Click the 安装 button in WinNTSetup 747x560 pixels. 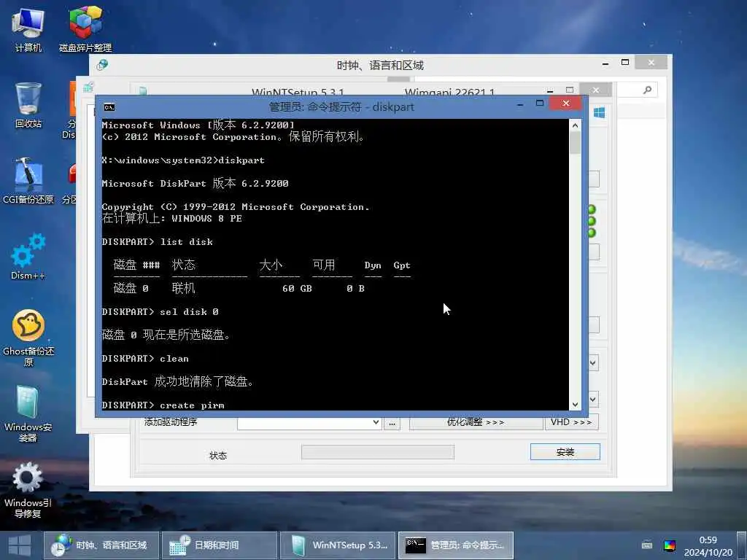point(565,452)
